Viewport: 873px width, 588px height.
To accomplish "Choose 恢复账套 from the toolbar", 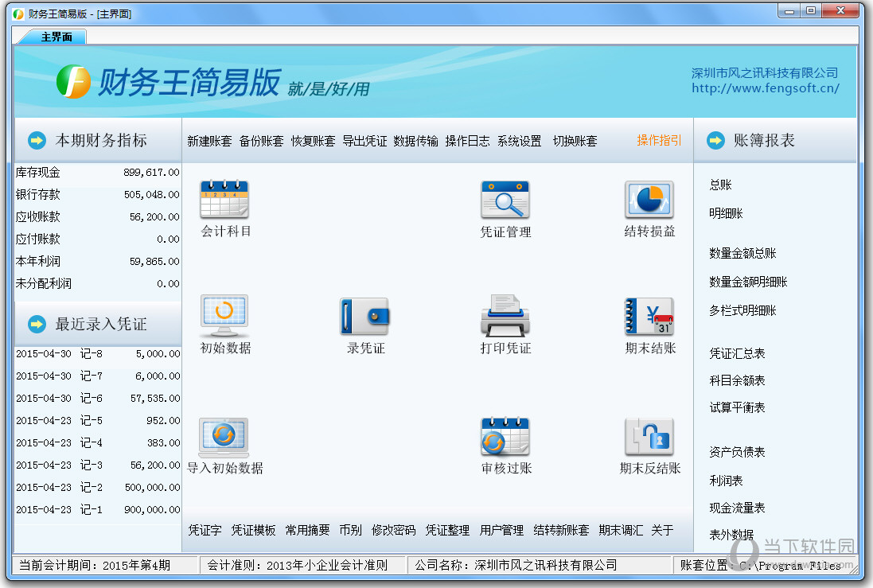I will tap(313, 141).
